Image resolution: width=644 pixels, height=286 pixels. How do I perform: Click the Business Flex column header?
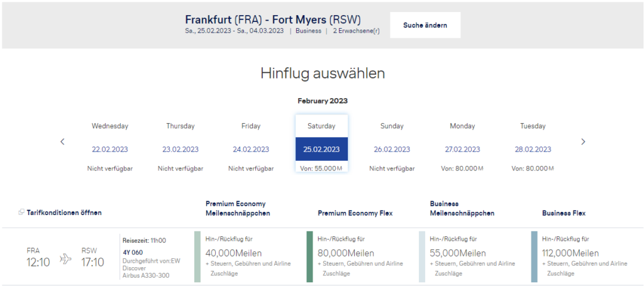point(564,213)
